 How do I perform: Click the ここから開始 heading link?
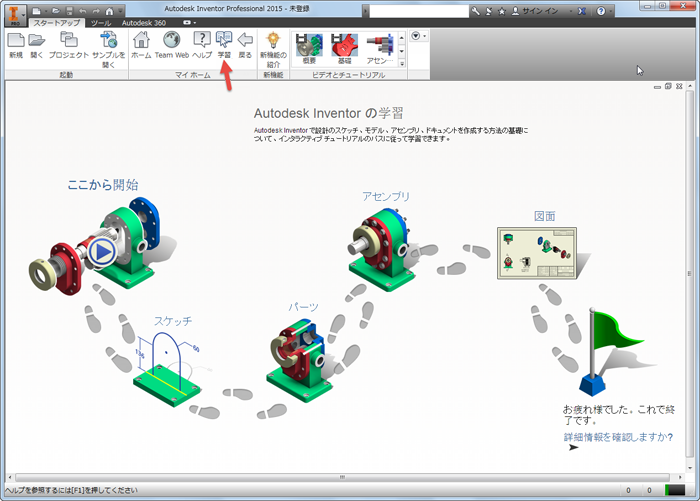pyautogui.click(x=103, y=184)
